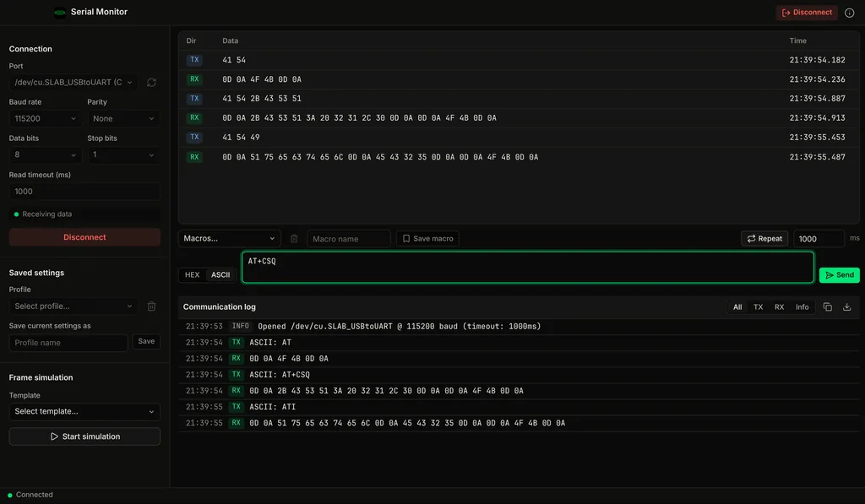Click the TX badge of the 41 54 49 row
Viewport: 865px width, 504px height.
[194, 138]
